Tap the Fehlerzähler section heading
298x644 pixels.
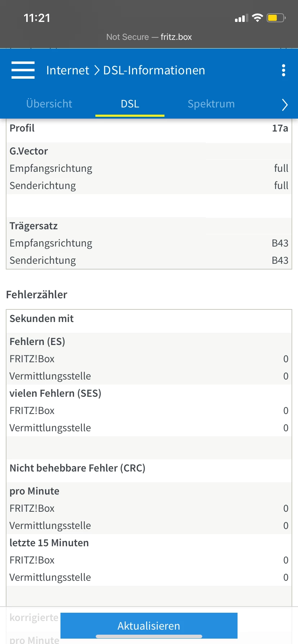pyautogui.click(x=37, y=295)
